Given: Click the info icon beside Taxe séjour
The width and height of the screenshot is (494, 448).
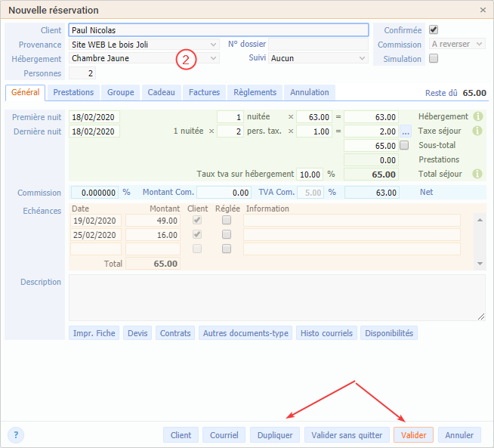Looking at the screenshot, I should [x=477, y=131].
